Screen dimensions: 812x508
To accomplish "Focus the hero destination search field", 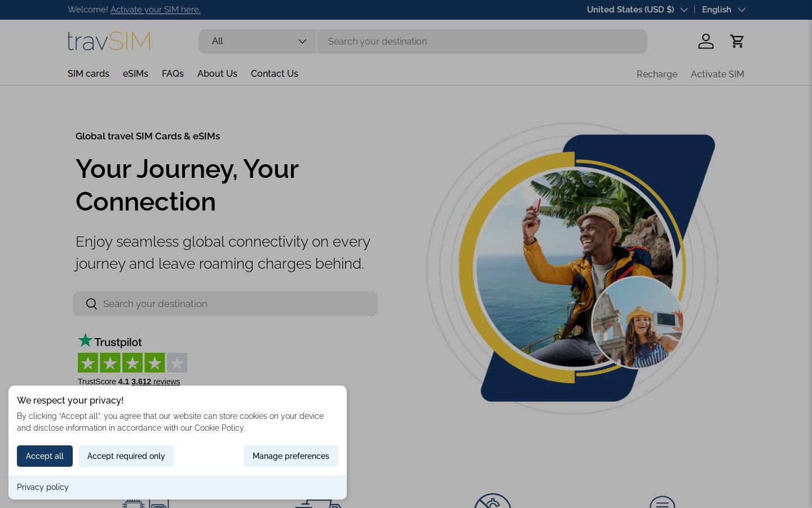I will (x=225, y=304).
